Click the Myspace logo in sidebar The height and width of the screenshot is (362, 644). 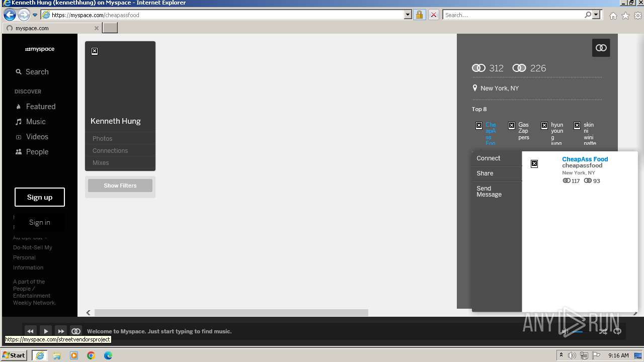tap(40, 49)
